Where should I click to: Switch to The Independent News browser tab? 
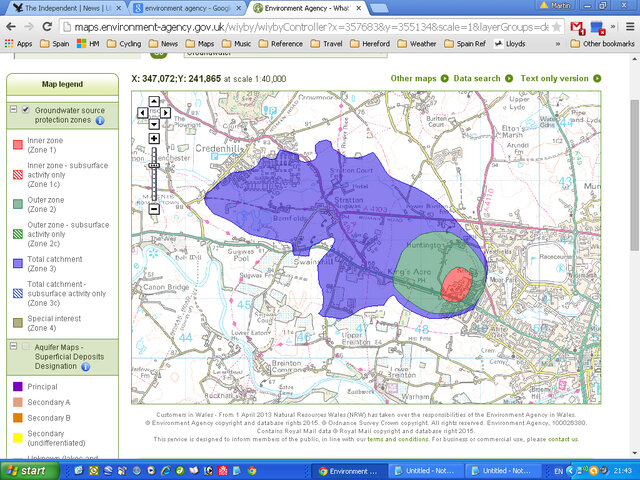coord(63,8)
